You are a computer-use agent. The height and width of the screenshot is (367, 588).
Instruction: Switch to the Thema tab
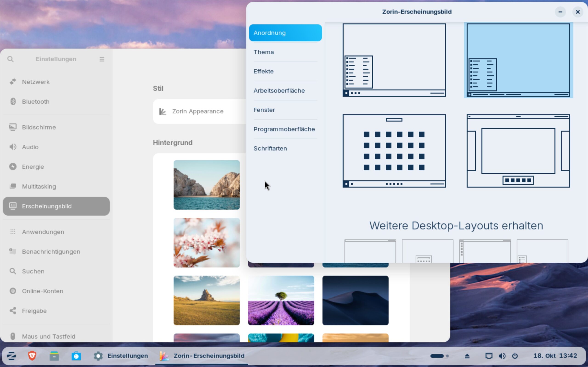264,52
